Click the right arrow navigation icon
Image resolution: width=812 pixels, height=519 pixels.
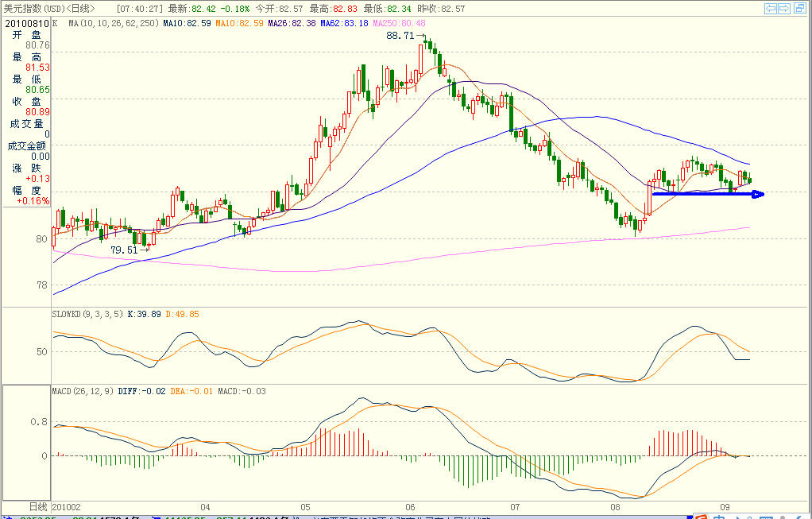(784, 8)
